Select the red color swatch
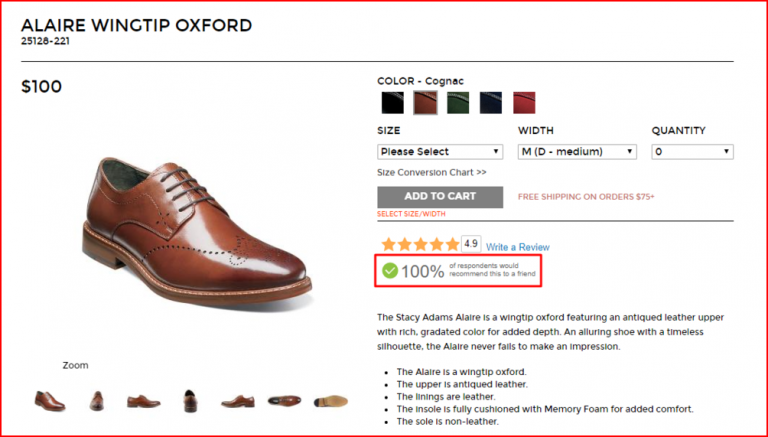 click(x=524, y=102)
